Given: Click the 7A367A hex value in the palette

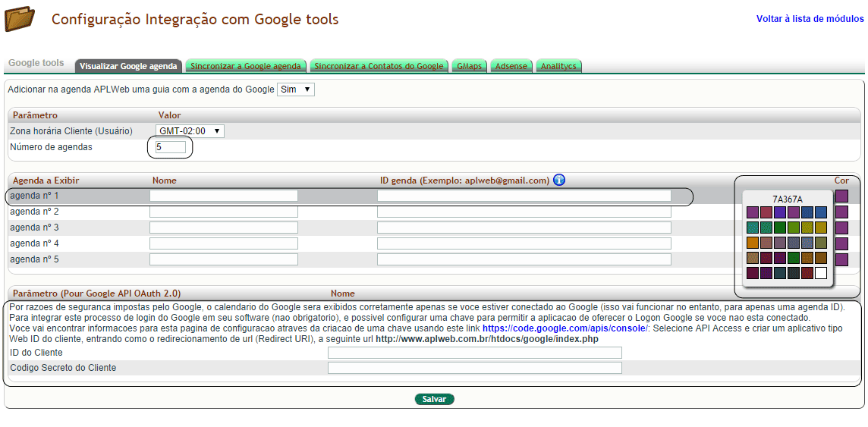Looking at the screenshot, I should (x=788, y=199).
